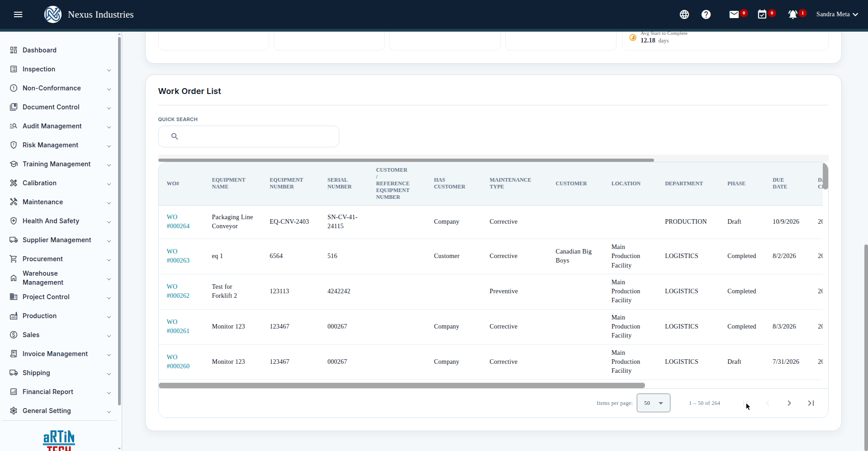Screen dimensions: 868x451
Task: Select the 'Packaging Line Conveyor' equipment cell
Action: (232, 221)
